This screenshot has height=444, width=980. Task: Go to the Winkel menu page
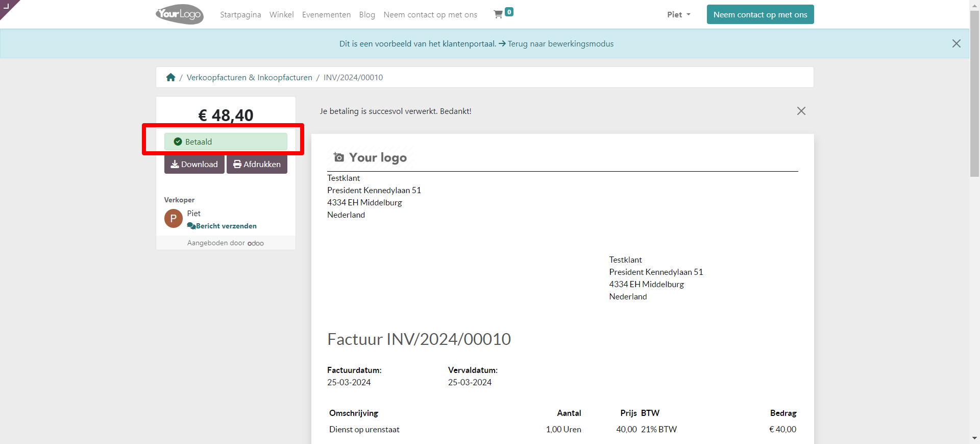coord(281,14)
